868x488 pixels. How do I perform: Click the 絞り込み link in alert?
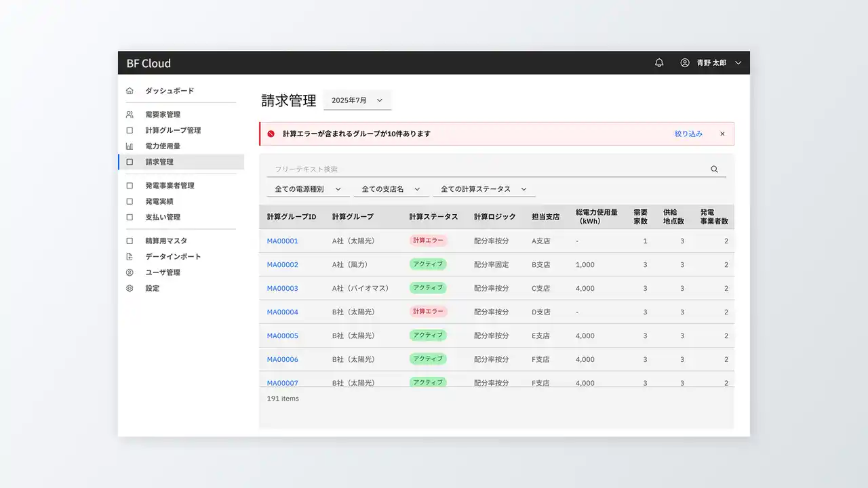[x=688, y=134]
